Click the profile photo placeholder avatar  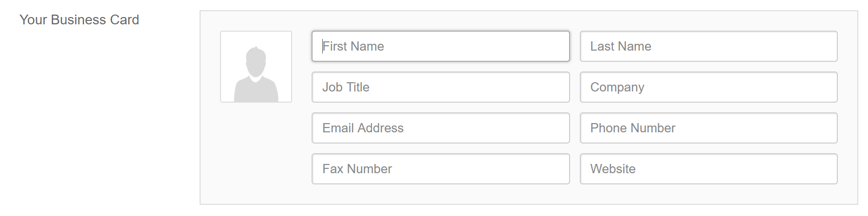click(256, 67)
